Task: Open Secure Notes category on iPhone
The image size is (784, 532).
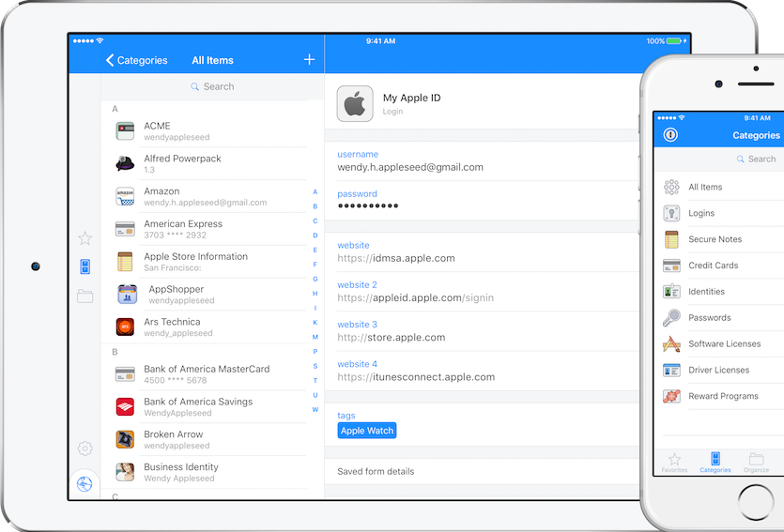Action: 720,239
